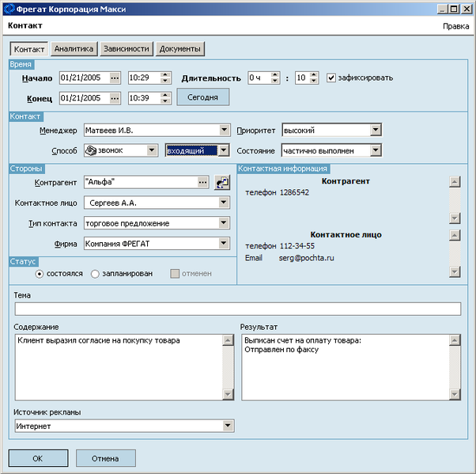Click the Фрегат app icon in title bar
The width and height of the screenshot is (476, 474).
9,9
